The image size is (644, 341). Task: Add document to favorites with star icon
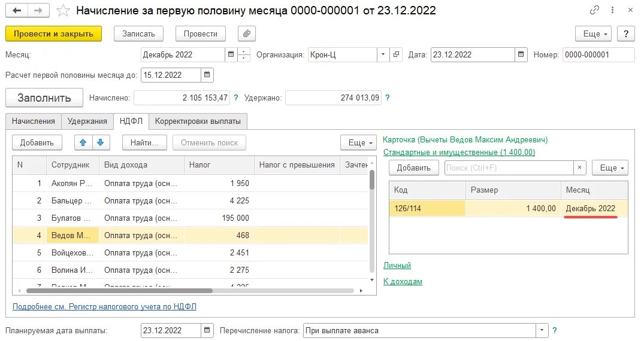[63, 10]
